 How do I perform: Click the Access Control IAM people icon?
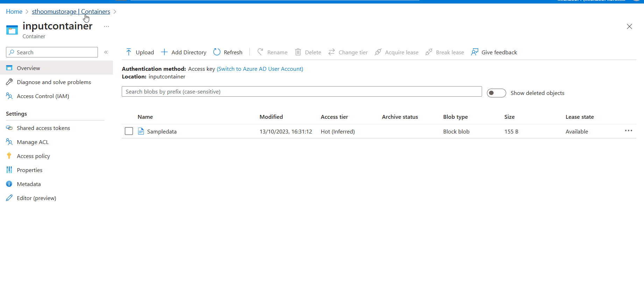9,96
